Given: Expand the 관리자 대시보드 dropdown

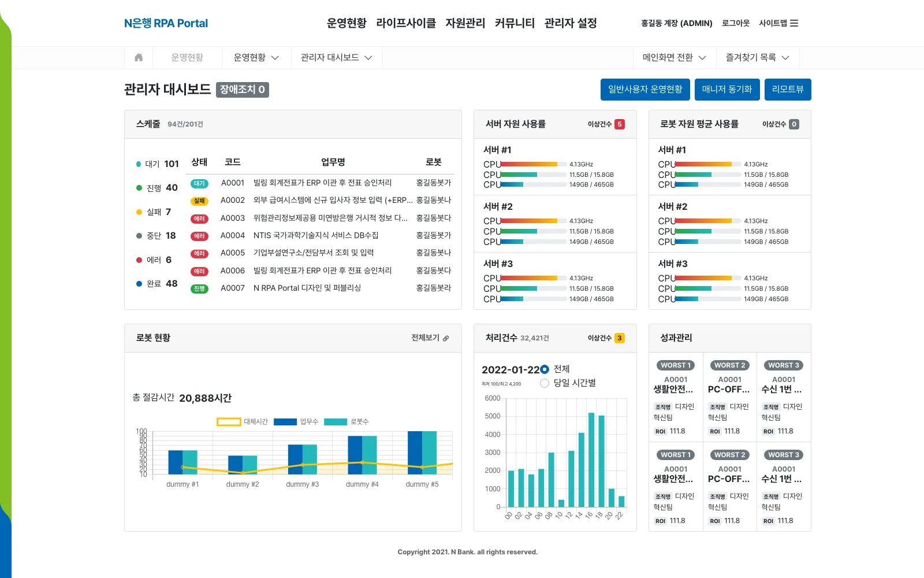Looking at the screenshot, I should (x=337, y=57).
